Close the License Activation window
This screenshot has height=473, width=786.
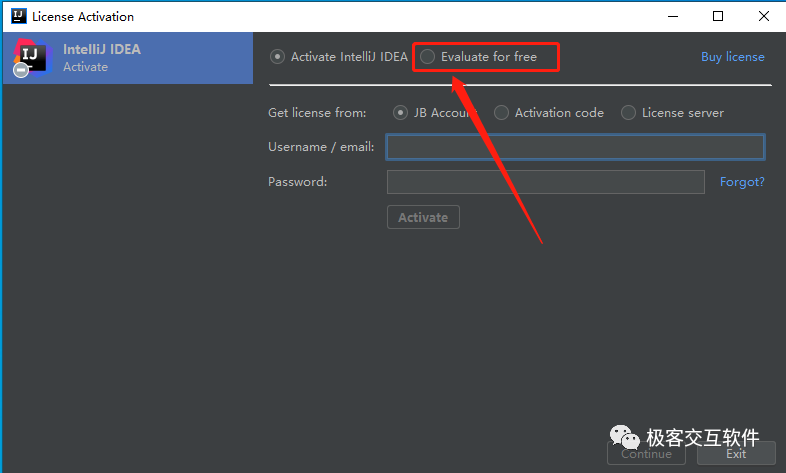pyautogui.click(x=763, y=17)
